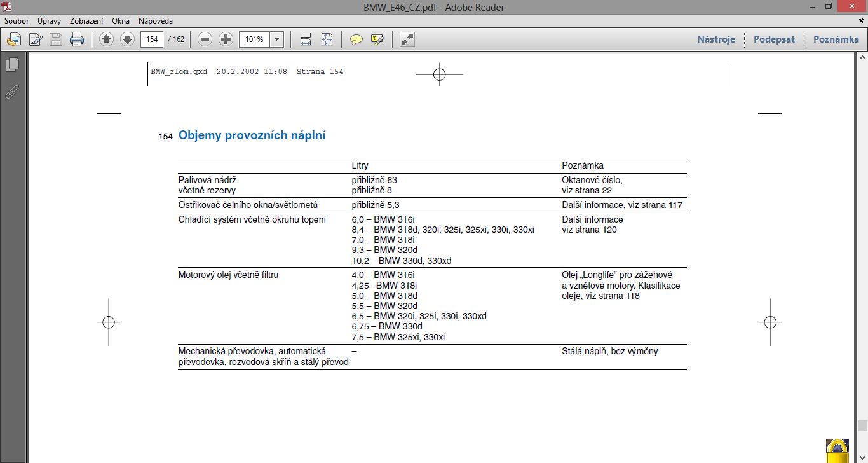Click the vertical scrollbar up arrow
This screenshot has width=868, height=463.
[862, 58]
